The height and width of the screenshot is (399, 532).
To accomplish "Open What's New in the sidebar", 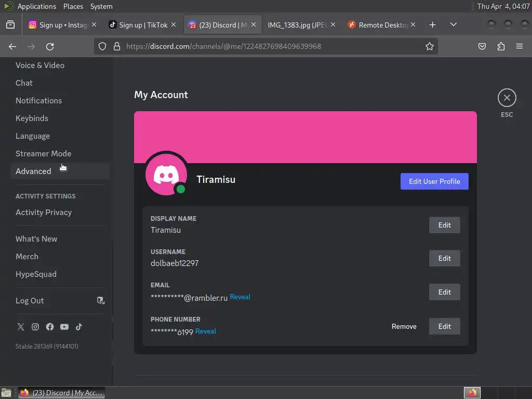I will click(x=60, y=238).
